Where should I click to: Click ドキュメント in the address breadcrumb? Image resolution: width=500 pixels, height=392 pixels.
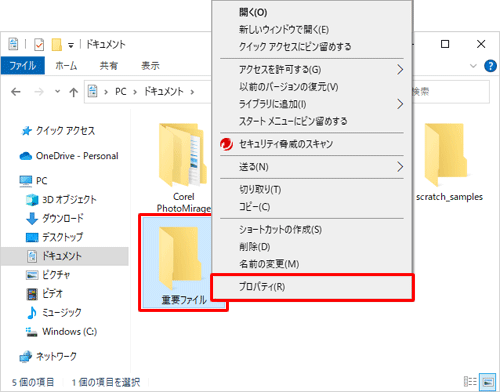tap(164, 92)
